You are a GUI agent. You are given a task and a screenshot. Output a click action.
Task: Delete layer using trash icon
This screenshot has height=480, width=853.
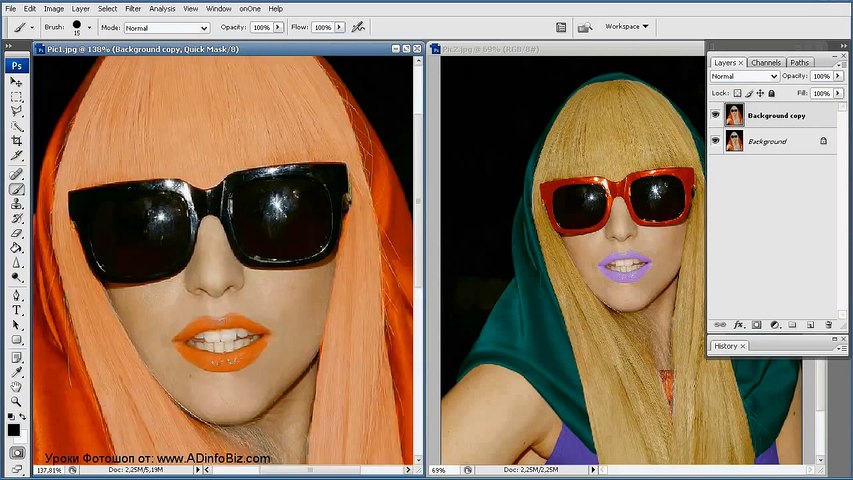(x=829, y=325)
